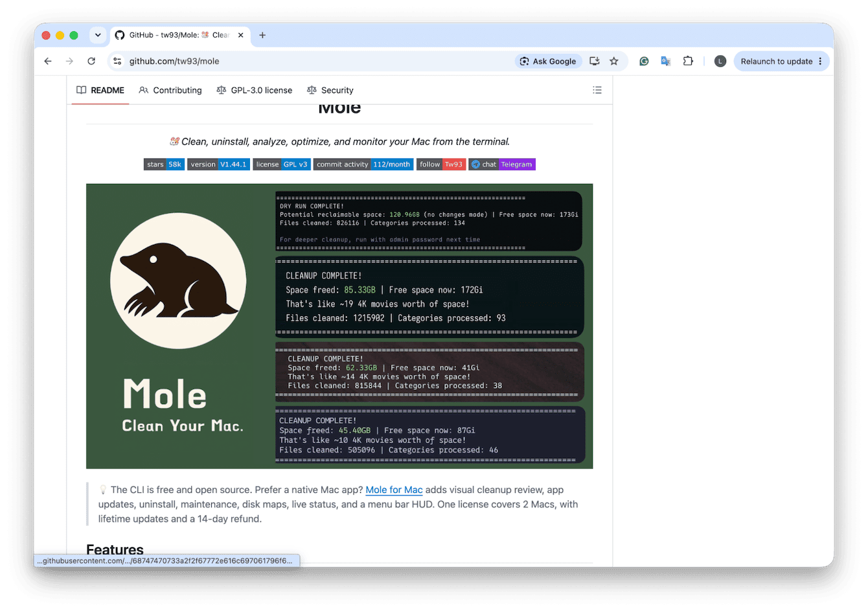Click the install app icon in address bar
Viewport: 868px width, 612px height.
click(594, 61)
